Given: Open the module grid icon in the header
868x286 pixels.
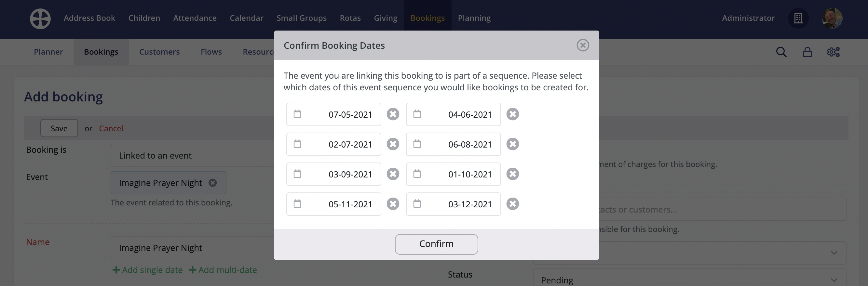Looking at the screenshot, I should pos(798,18).
